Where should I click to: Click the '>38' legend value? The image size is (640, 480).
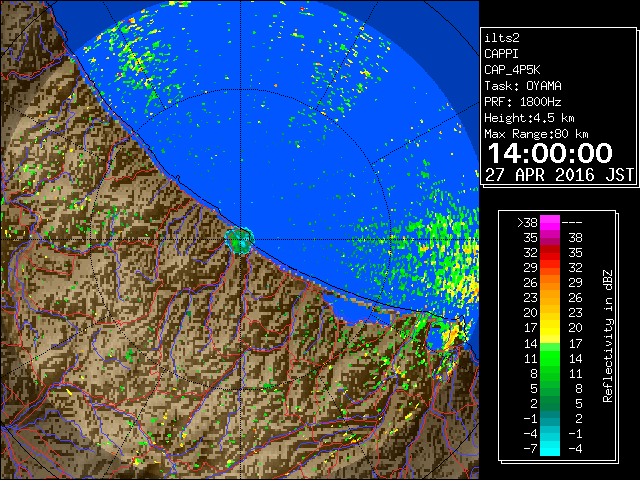(x=527, y=223)
